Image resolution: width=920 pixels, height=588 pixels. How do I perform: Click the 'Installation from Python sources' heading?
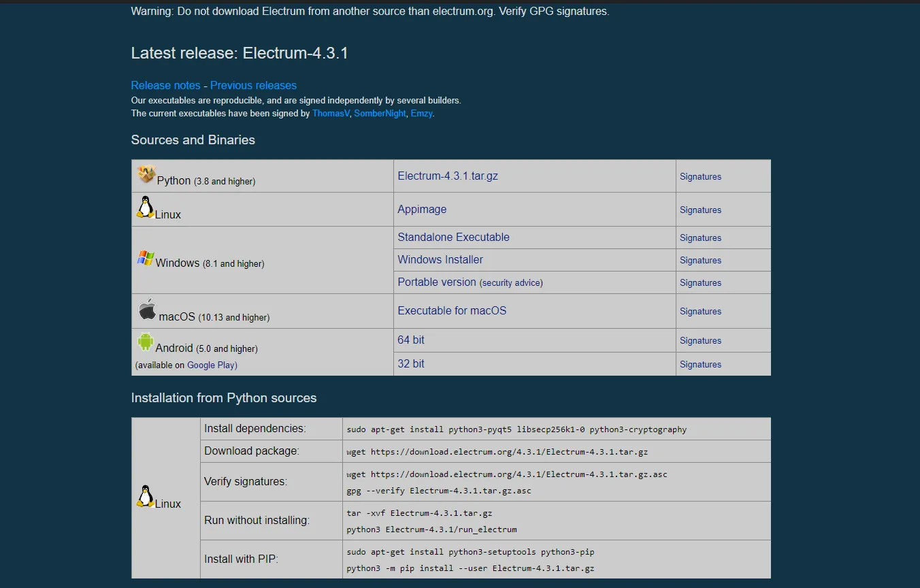click(224, 398)
